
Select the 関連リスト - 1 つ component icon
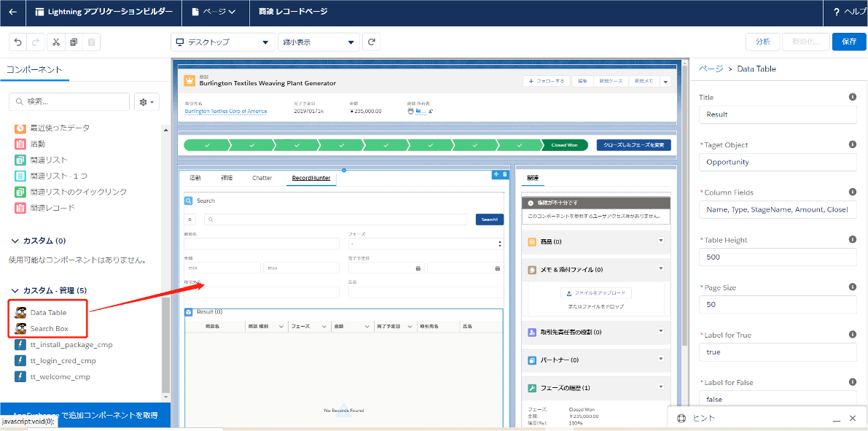(x=20, y=176)
